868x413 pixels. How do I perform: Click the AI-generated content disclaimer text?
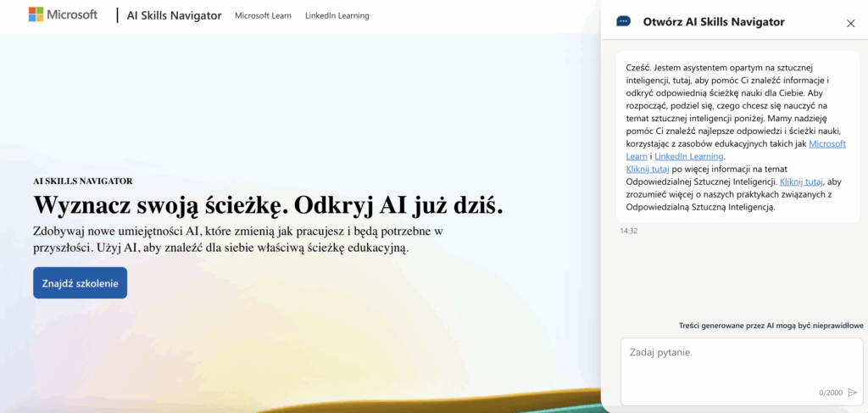click(771, 326)
